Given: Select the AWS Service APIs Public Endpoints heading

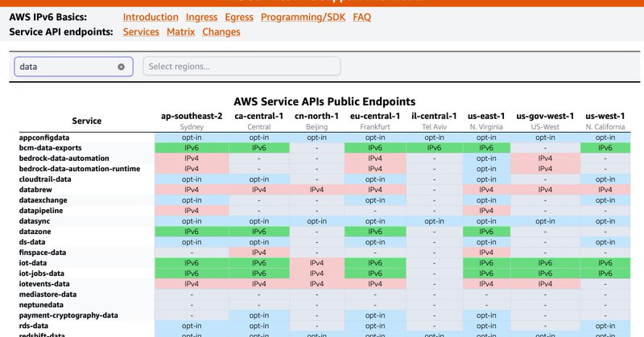Looking at the screenshot, I should tap(324, 101).
